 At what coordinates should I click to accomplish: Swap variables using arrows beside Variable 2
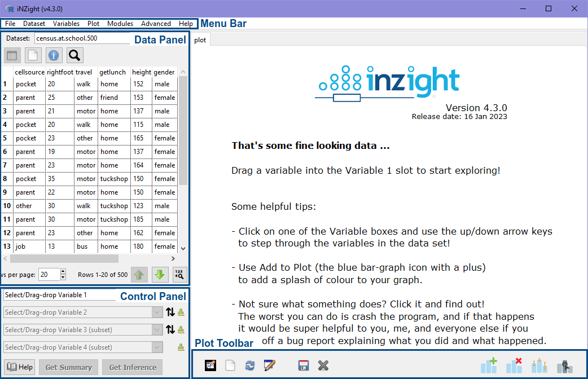[171, 312]
